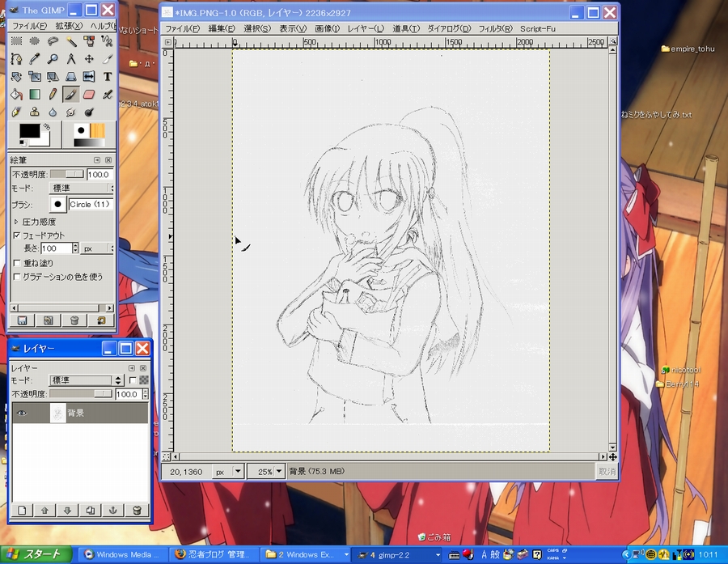Select the Text tool

[107, 77]
